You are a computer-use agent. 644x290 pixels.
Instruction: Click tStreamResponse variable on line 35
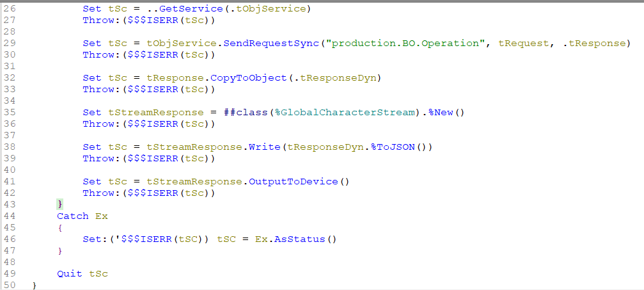[156, 112]
